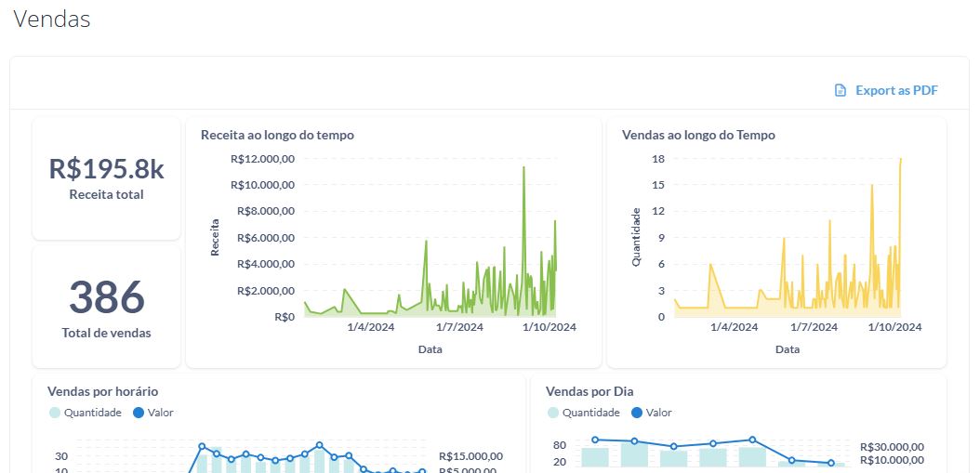Click the R$10.000,00 label in Vendas por Dia
The image size is (980, 473).
(x=892, y=461)
